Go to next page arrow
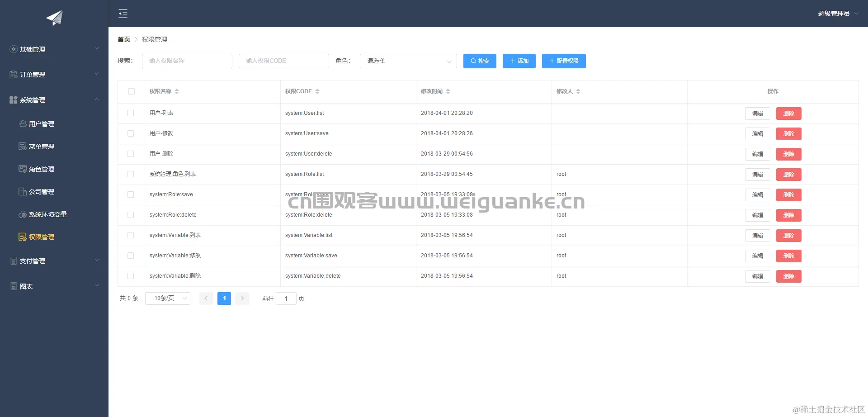Screen dimensions: 868x417 242,299
